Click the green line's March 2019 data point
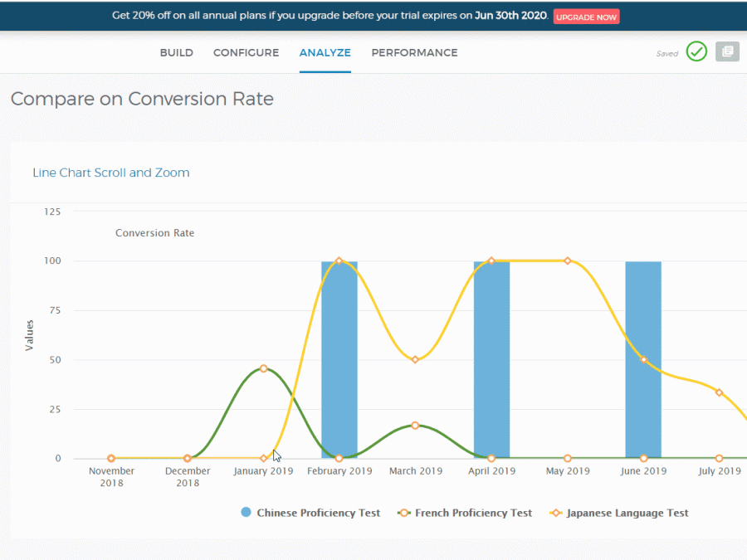747x560 pixels. pos(415,426)
